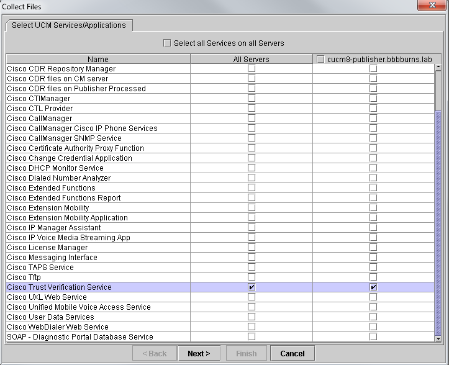Uncheck All Servers for Cisco Trust Verification Service
Screen dimensions: 449x365
coord(252,287)
